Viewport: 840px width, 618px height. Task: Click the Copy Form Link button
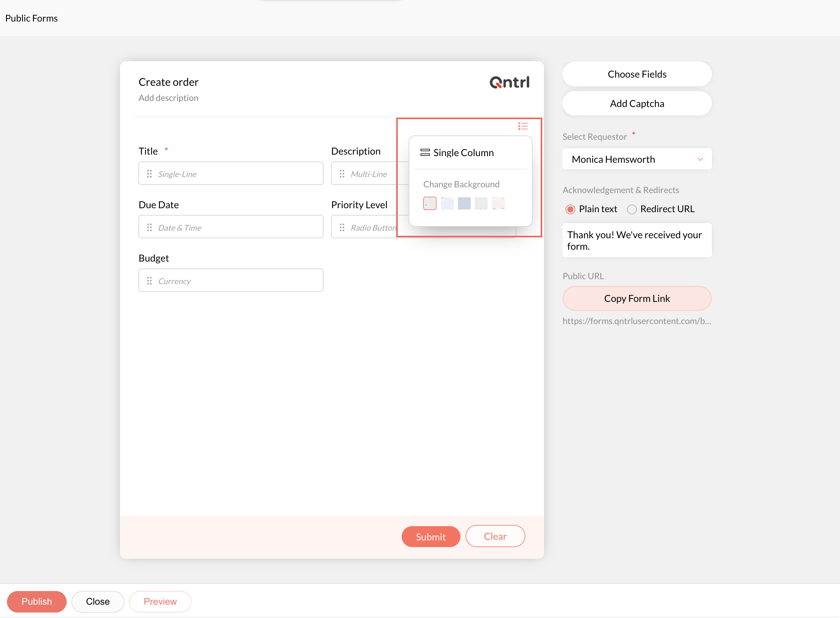(x=637, y=299)
